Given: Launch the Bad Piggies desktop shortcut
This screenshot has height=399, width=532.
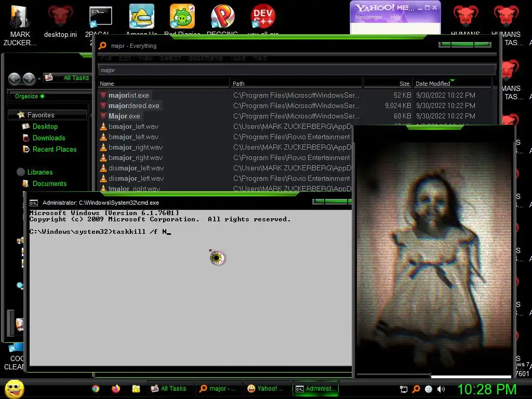Looking at the screenshot, I should click(x=182, y=16).
